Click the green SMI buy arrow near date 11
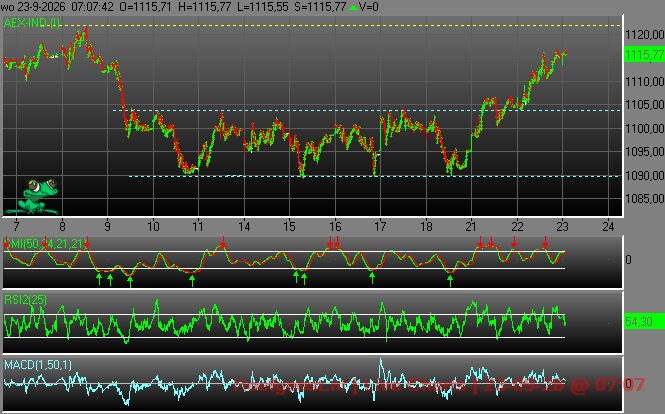 coord(192,280)
